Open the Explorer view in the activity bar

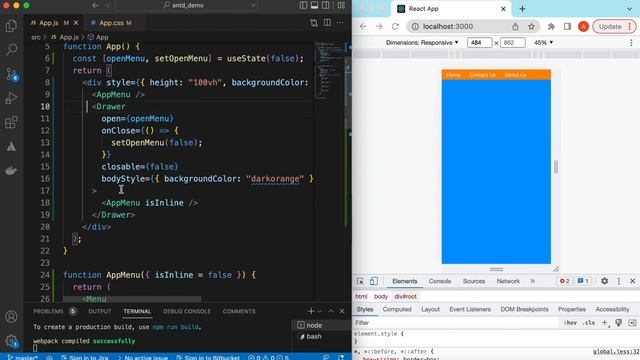coord(11,26)
